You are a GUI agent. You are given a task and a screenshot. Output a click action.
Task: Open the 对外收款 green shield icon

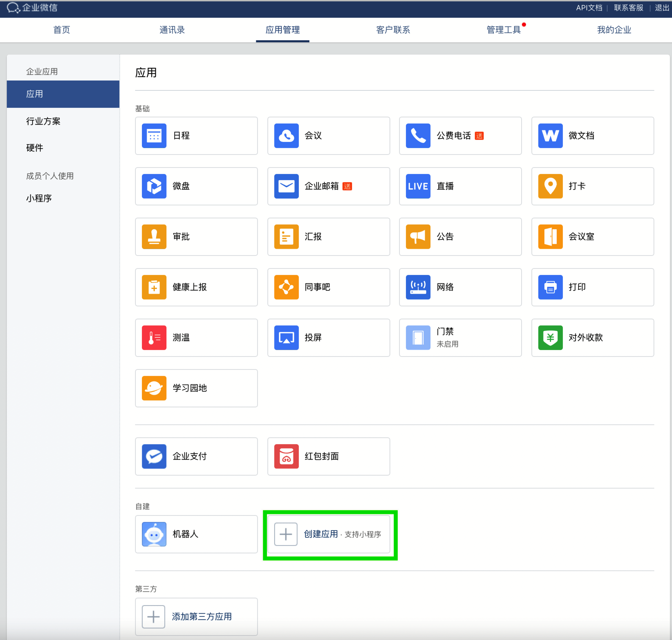pos(550,338)
